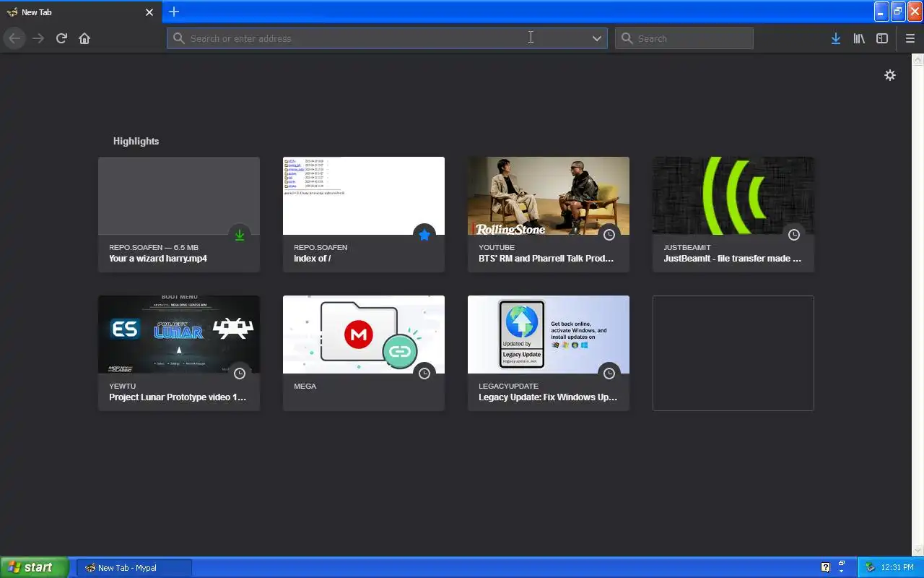The height and width of the screenshot is (578, 924).
Task: Open Your a wizard harry.mp4 highlight
Action: [179, 215]
